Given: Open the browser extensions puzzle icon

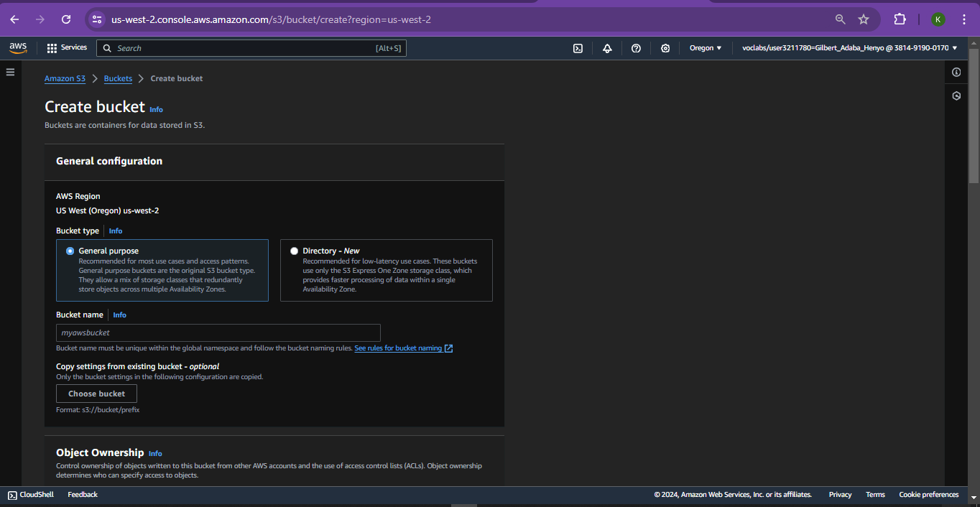Looking at the screenshot, I should 900,19.
